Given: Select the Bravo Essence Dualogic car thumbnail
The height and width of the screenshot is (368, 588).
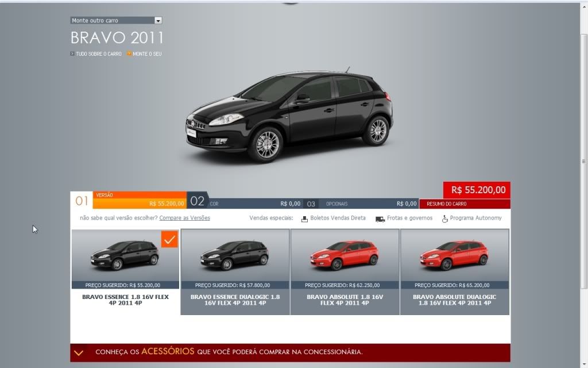Looking at the screenshot, I should coord(234,255).
